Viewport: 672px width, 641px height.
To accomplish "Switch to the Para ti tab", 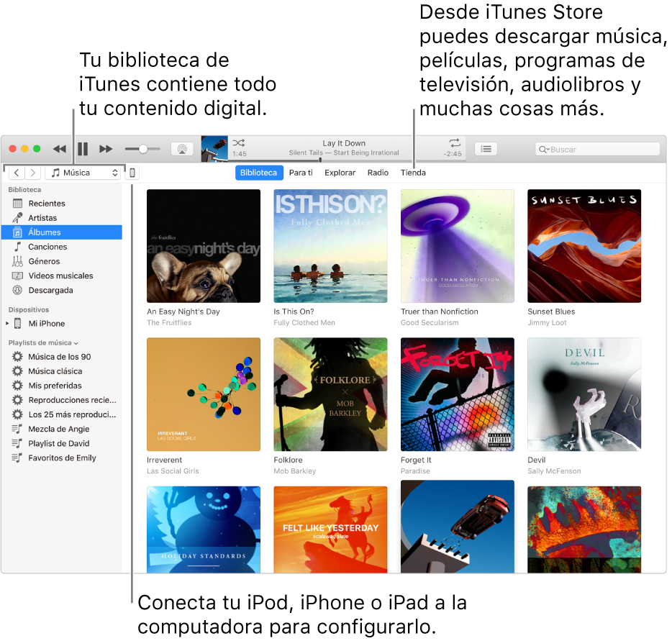I will click(301, 173).
